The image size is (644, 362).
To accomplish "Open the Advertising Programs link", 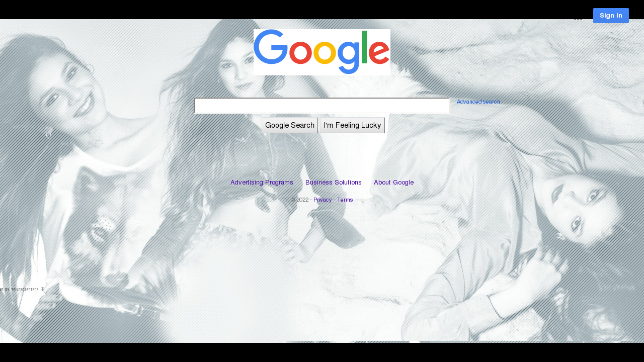I will 262,183.
